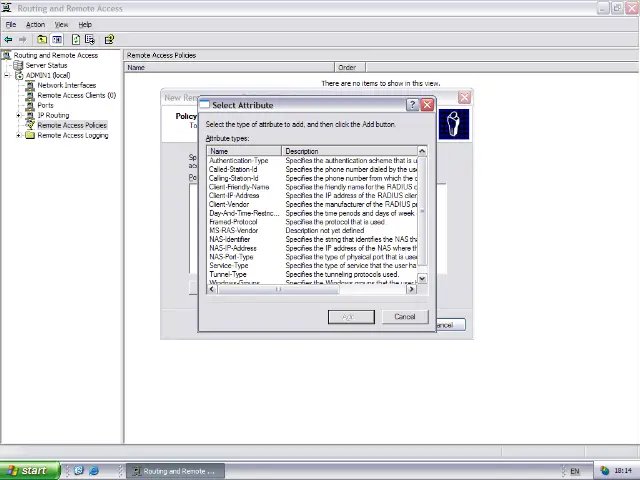
Task: Click the greyed Add button in Select Attribute
Action: 351,317
